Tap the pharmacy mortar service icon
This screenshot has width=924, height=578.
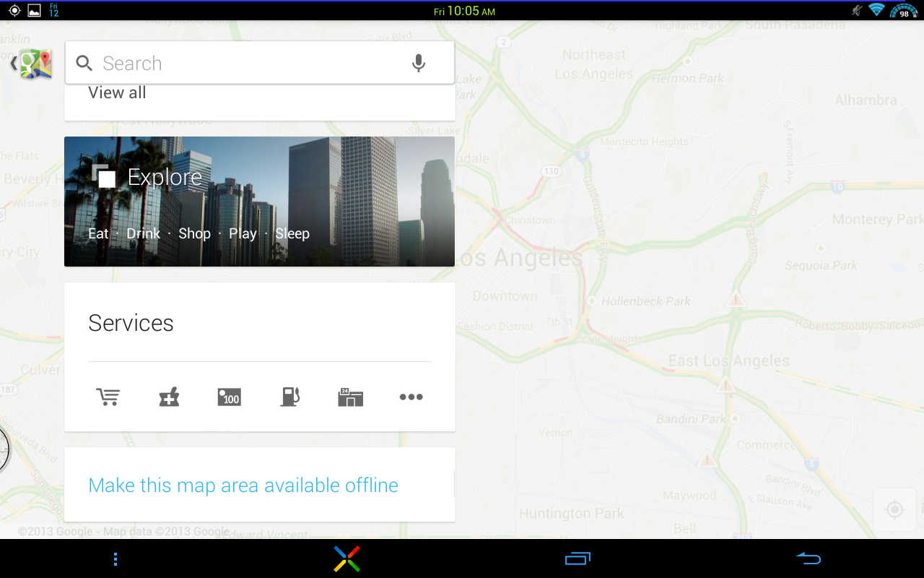(x=169, y=397)
